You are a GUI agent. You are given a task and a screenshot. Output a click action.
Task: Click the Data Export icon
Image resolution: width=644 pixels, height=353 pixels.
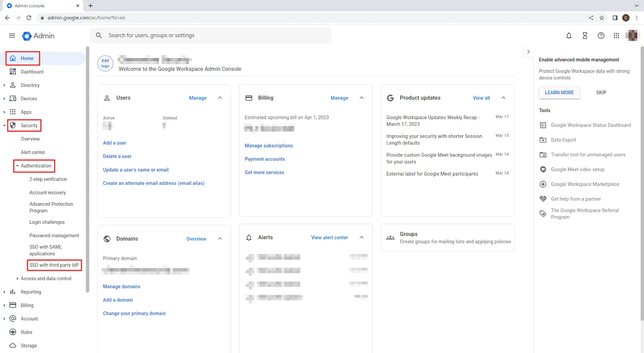coord(543,140)
